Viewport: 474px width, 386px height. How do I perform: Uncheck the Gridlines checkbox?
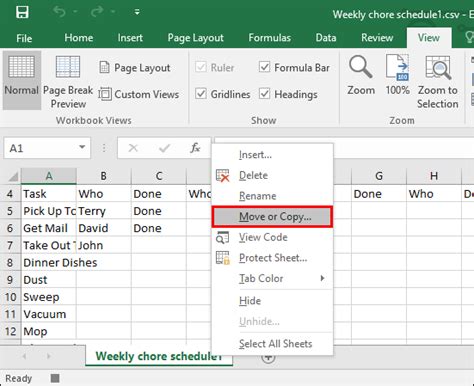201,94
